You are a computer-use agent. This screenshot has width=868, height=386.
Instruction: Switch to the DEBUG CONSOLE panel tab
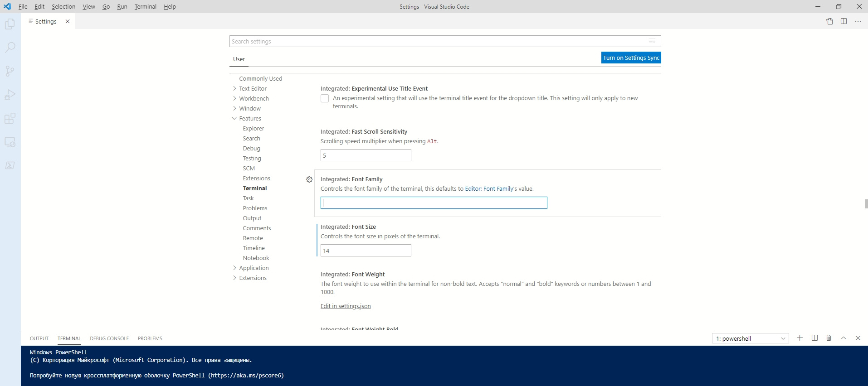coord(109,338)
